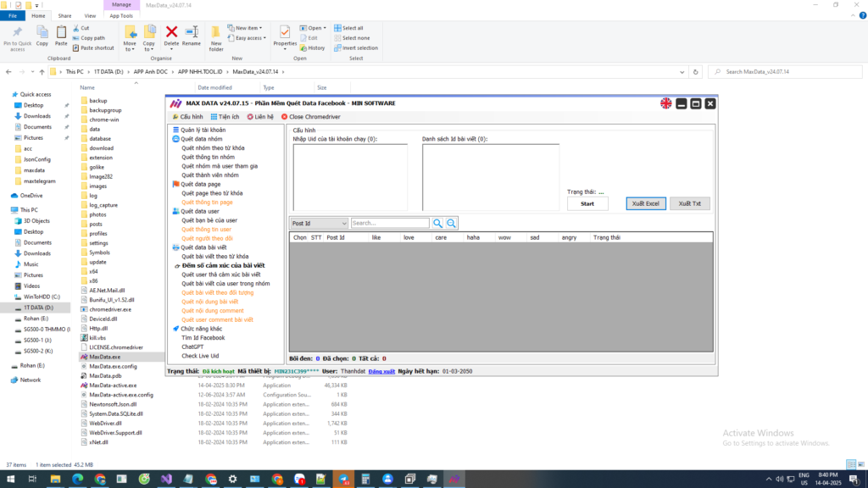The width and height of the screenshot is (868, 488).
Task: Click the Paste clipboard icon in ribbon
Action: click(61, 34)
